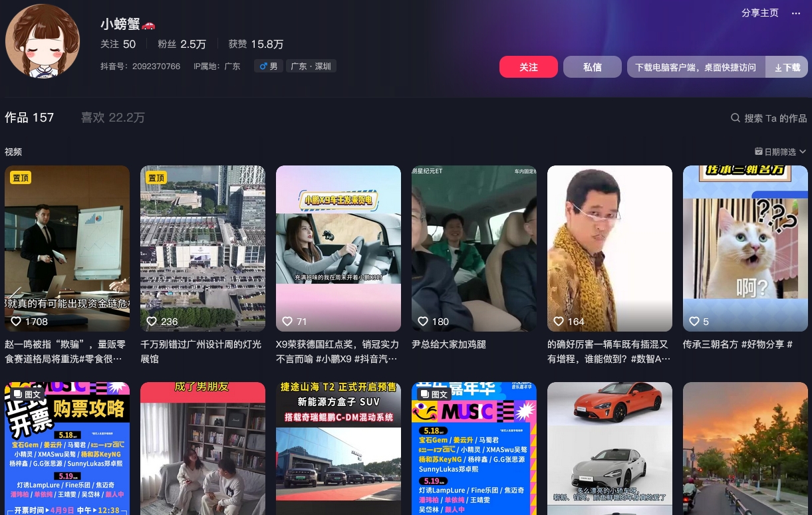Viewport: 812px width, 515px height.
Task: Open the 赵一鸣 businessman video thumbnail
Action: point(67,249)
